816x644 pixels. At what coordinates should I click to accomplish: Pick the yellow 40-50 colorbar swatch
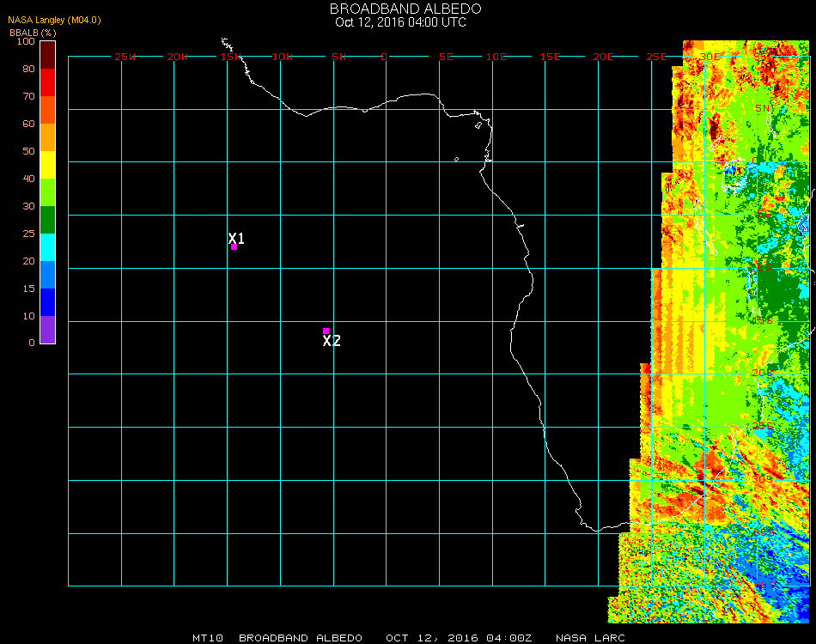coord(47,165)
